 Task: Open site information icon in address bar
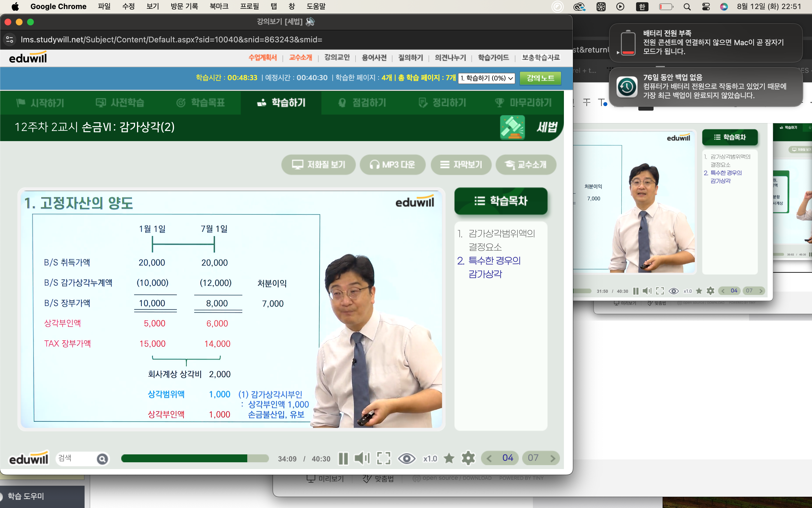point(10,40)
